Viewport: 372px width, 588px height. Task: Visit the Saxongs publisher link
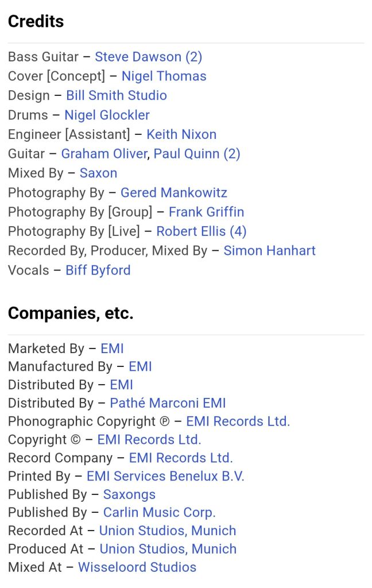point(129,494)
